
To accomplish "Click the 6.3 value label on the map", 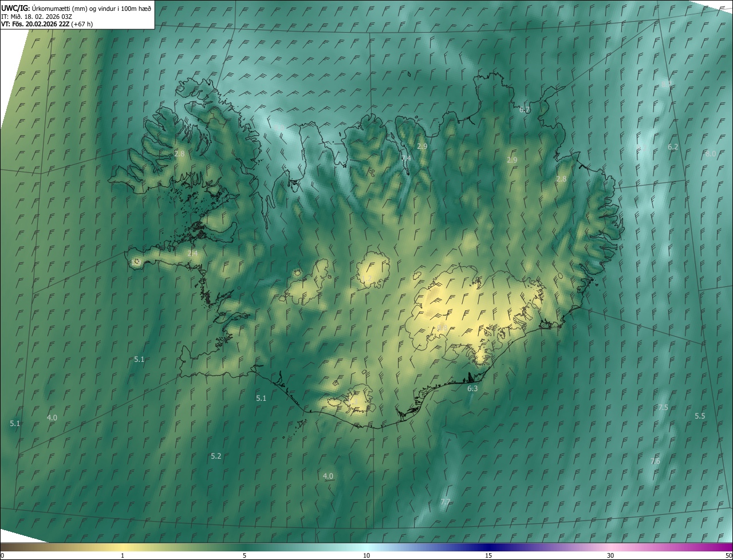I will [472, 388].
